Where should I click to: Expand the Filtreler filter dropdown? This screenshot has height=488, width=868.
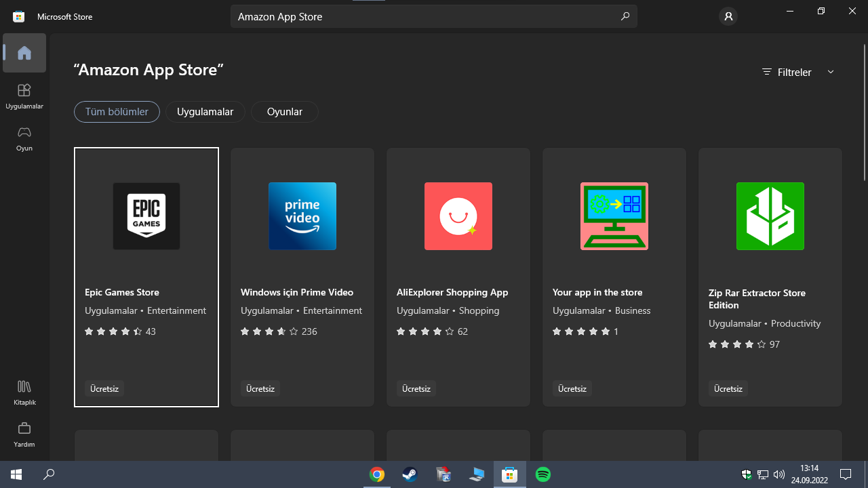pos(798,72)
